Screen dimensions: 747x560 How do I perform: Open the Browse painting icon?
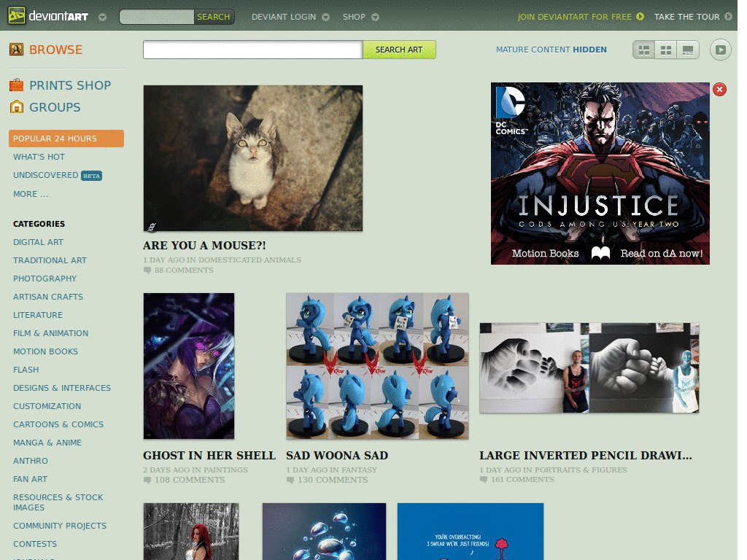pos(16,49)
